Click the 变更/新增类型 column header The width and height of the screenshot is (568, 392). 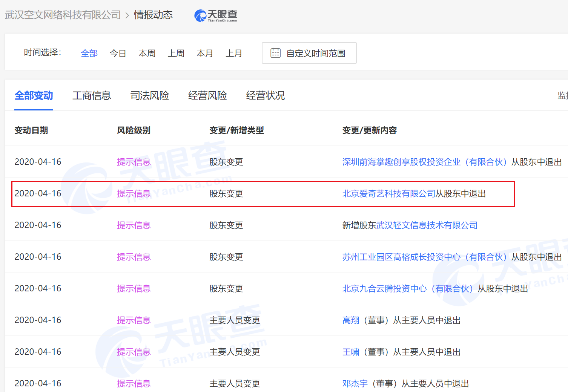(237, 130)
